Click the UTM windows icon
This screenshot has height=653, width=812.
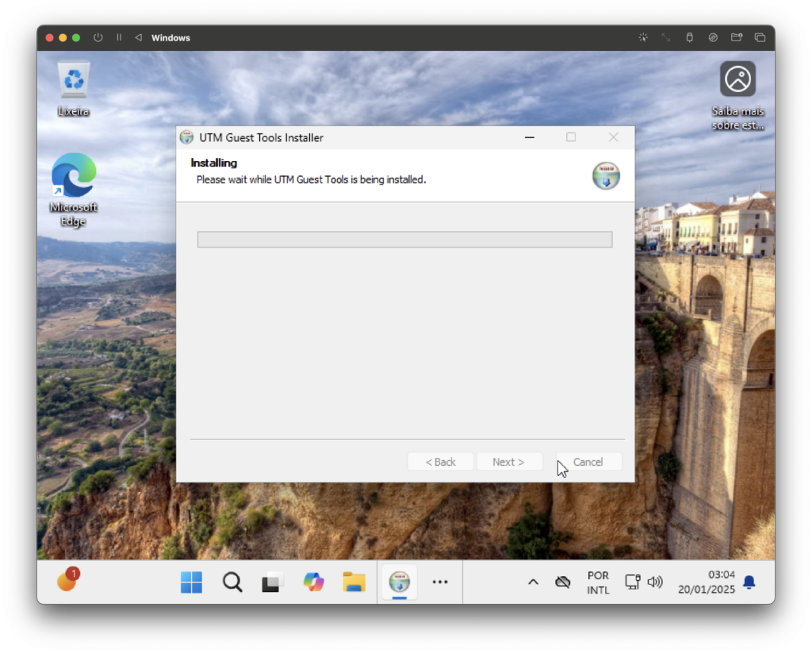pos(760,37)
